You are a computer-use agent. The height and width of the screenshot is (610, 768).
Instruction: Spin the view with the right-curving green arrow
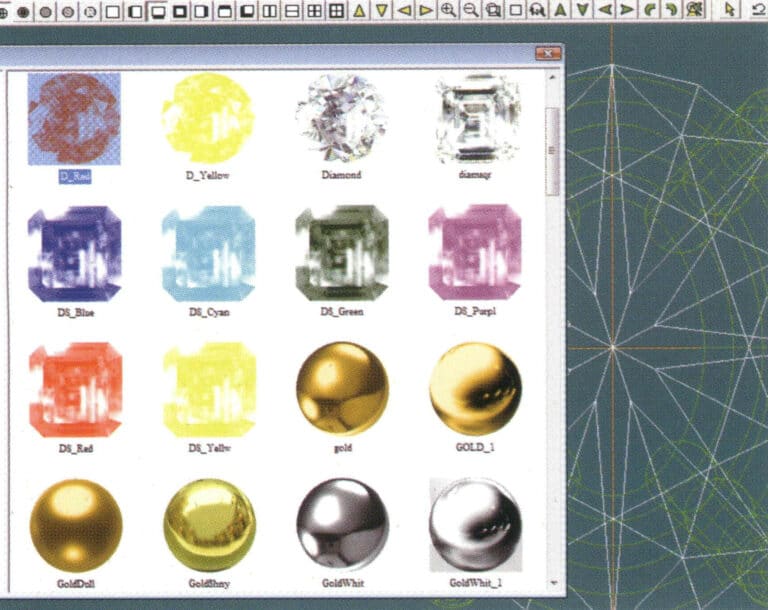672,10
